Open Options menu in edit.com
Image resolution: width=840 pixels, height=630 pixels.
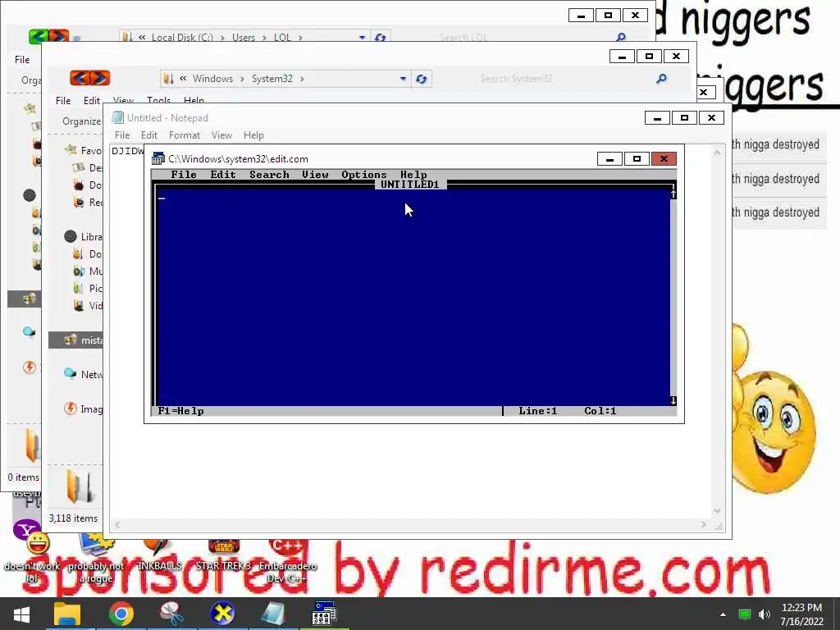coord(363,175)
